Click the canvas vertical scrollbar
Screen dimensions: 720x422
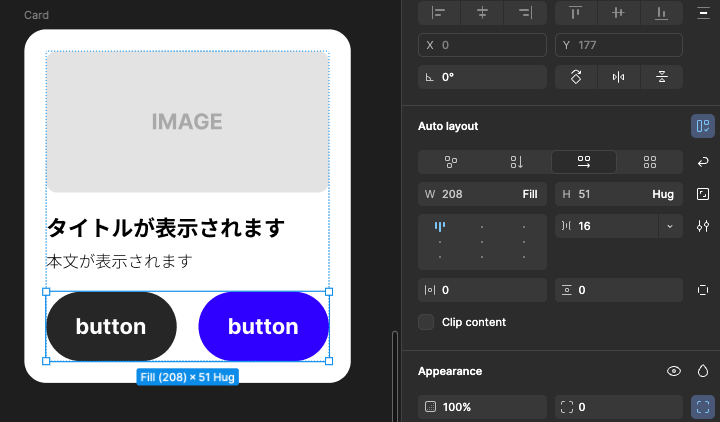click(394, 377)
